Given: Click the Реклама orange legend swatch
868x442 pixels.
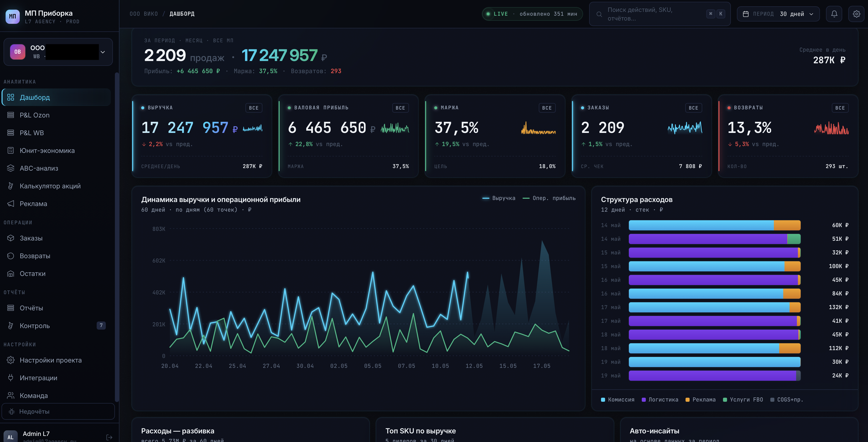Looking at the screenshot, I should [x=687, y=399].
